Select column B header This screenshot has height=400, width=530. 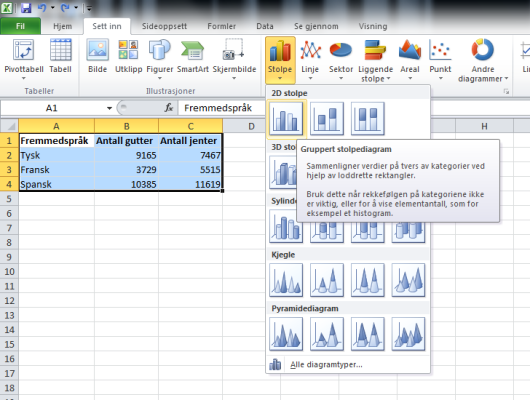click(126, 126)
